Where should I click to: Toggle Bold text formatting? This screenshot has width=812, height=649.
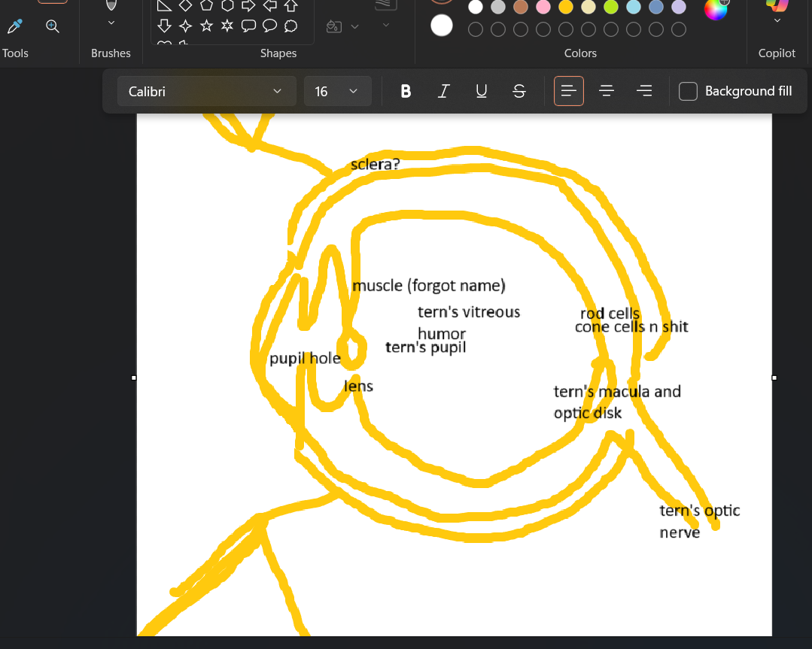point(406,91)
